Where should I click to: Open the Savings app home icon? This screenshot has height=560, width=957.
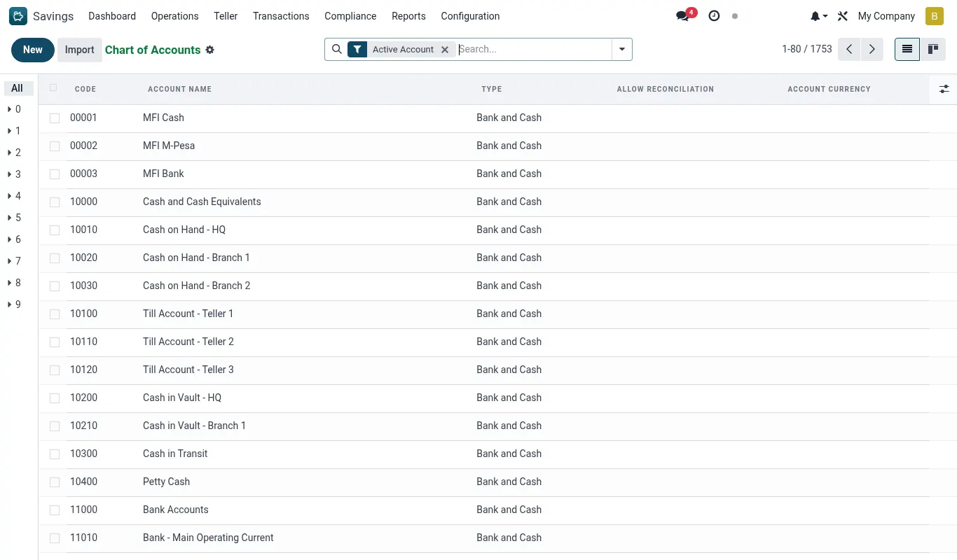tap(18, 16)
